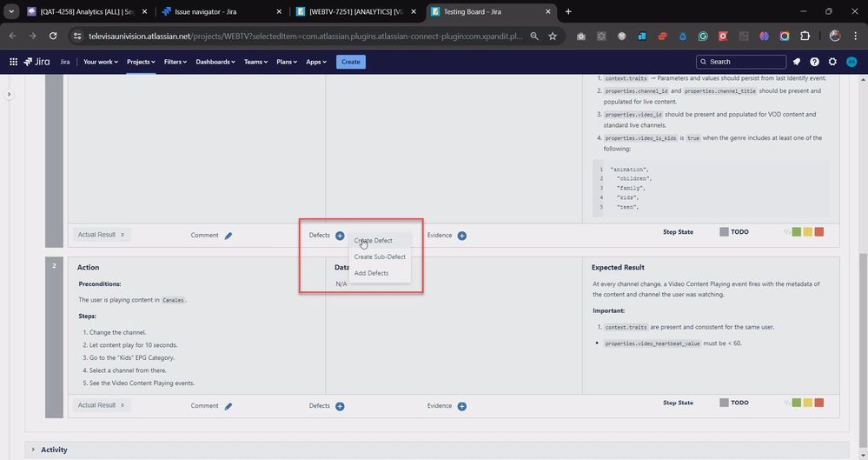Open the Teams dropdown
The height and width of the screenshot is (460, 868).
coord(255,62)
